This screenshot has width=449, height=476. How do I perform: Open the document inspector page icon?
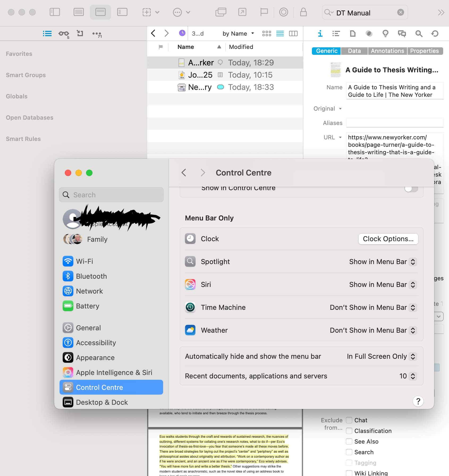353,34
